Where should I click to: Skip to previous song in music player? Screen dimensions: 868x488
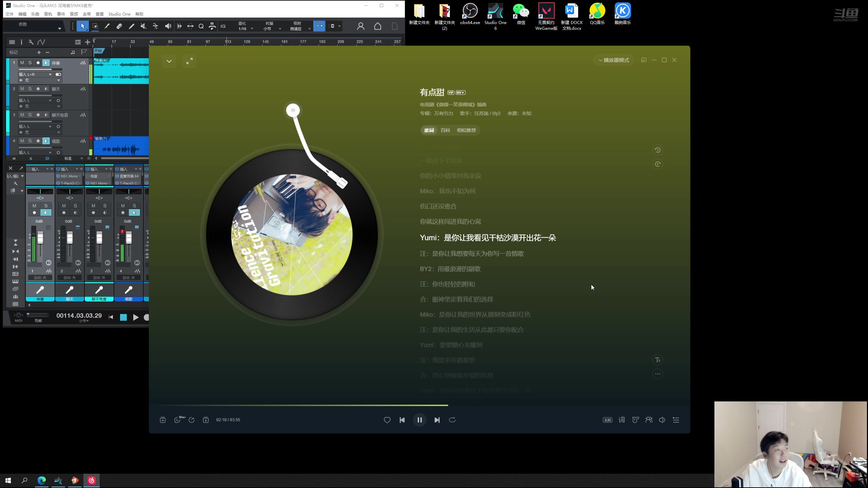(402, 420)
